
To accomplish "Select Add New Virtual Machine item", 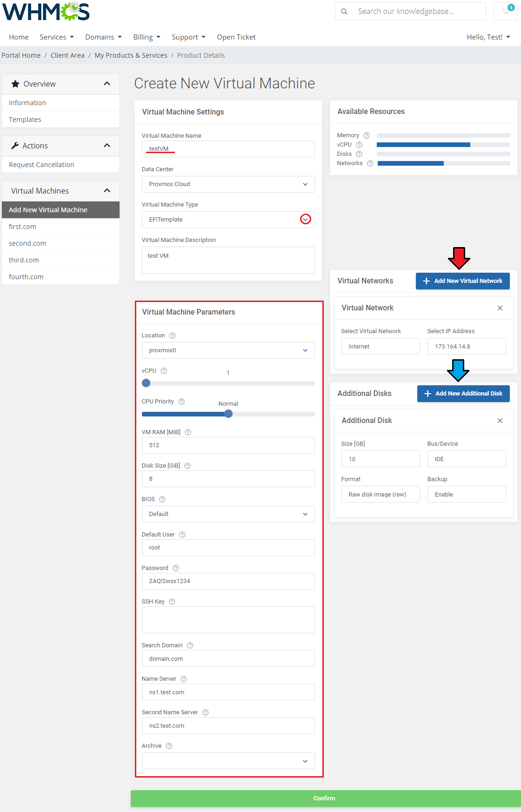I will click(61, 210).
